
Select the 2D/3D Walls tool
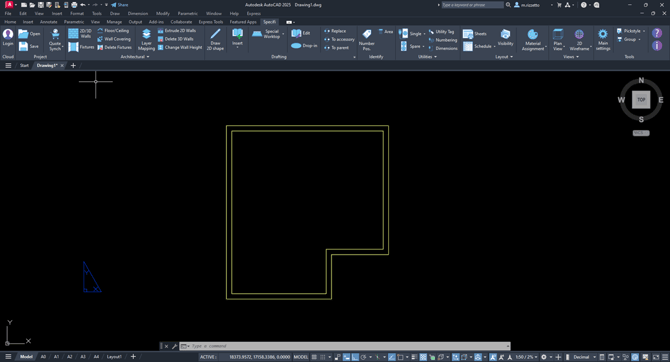pyautogui.click(x=80, y=33)
